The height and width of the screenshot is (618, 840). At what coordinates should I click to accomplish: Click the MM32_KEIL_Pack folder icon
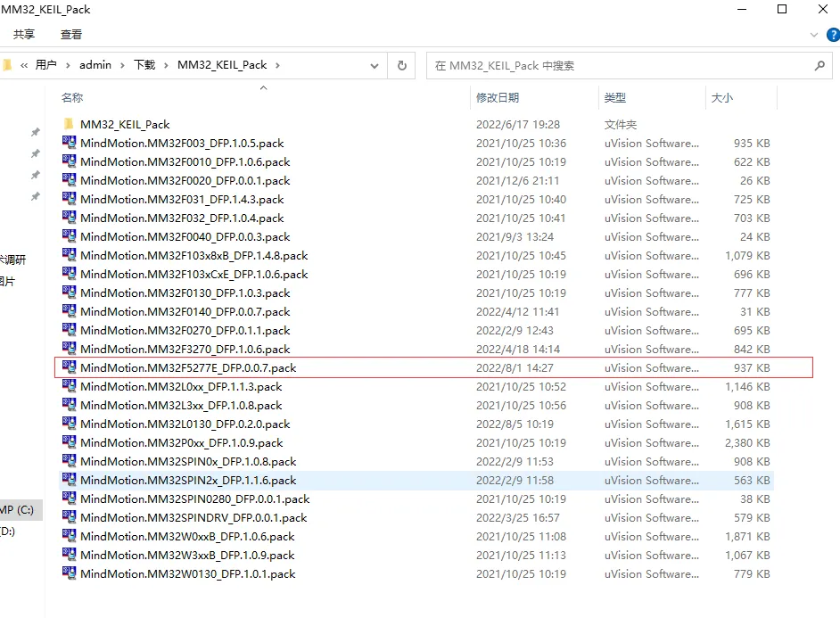point(69,124)
